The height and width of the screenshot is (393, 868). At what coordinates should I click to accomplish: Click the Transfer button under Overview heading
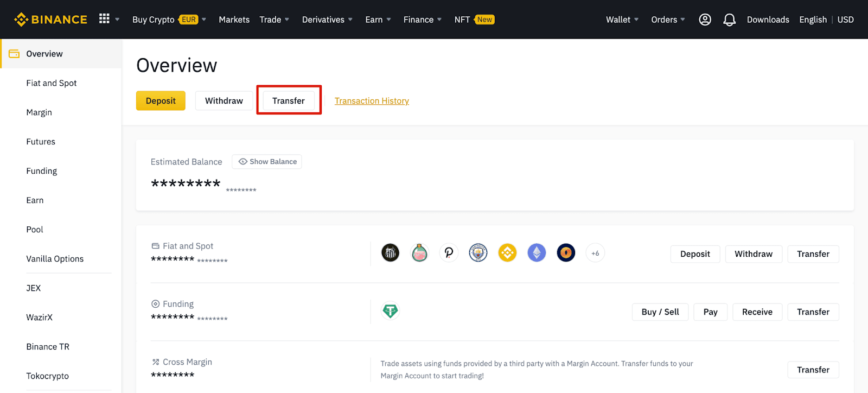pyautogui.click(x=289, y=101)
